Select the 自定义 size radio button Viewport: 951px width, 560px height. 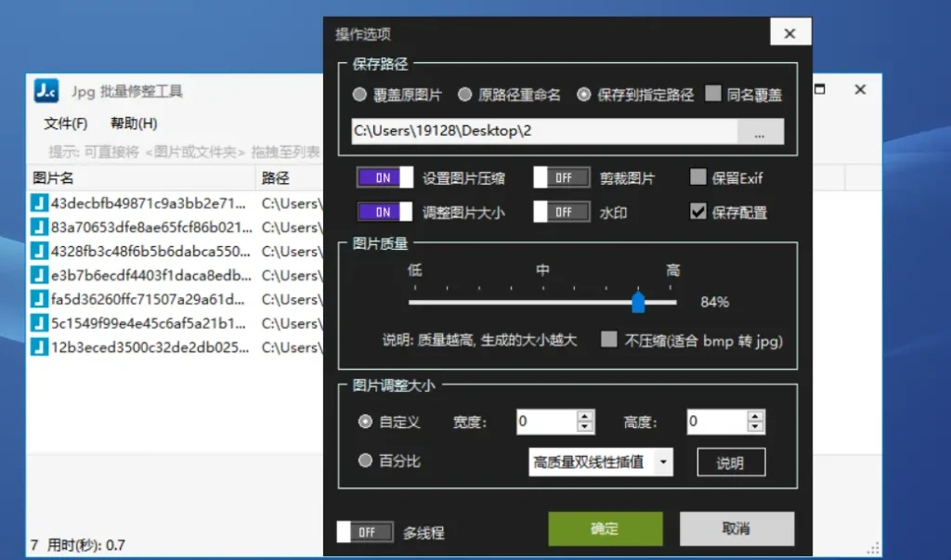365,421
